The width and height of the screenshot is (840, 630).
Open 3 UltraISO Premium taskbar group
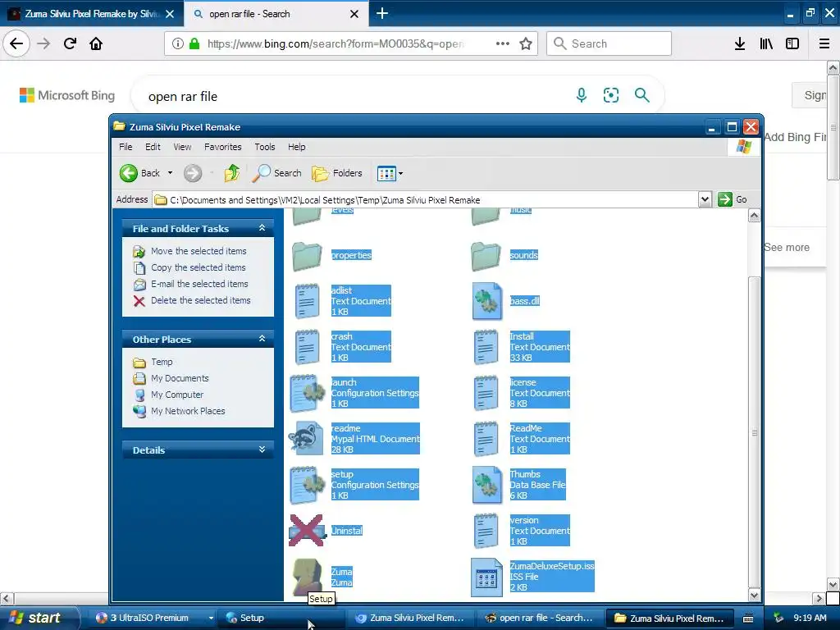[x=154, y=618]
